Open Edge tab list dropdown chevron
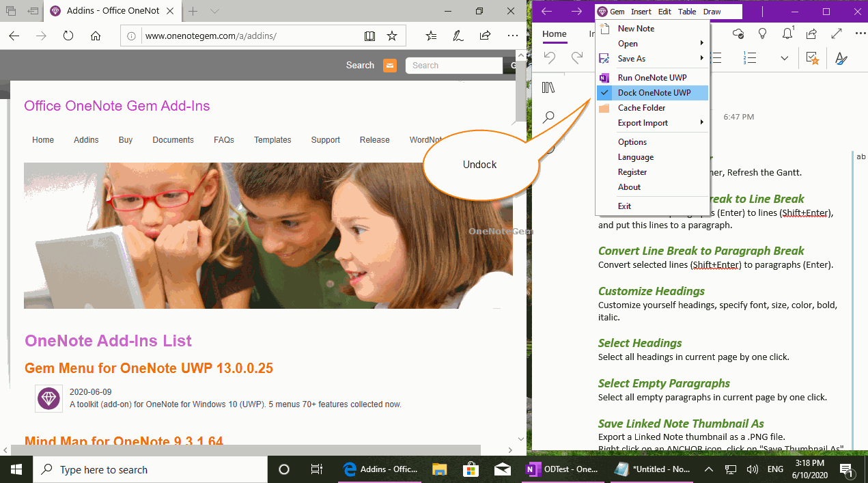This screenshot has width=868, height=483. coord(214,11)
